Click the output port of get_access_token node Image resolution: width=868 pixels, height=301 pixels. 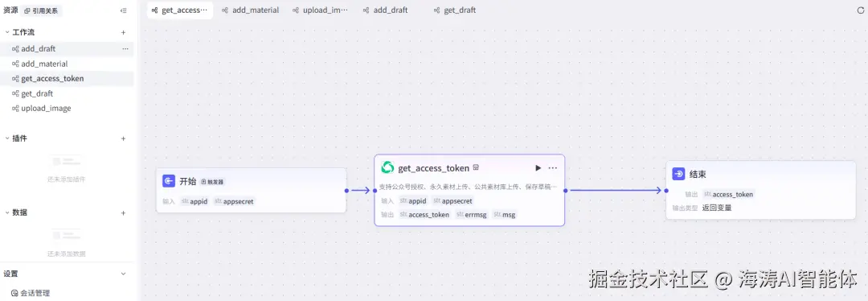pos(566,190)
